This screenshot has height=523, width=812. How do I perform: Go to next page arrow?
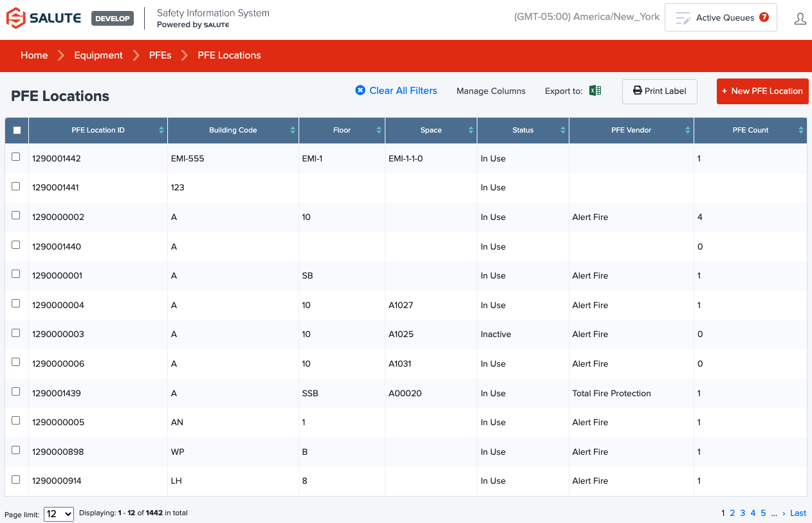click(x=784, y=513)
